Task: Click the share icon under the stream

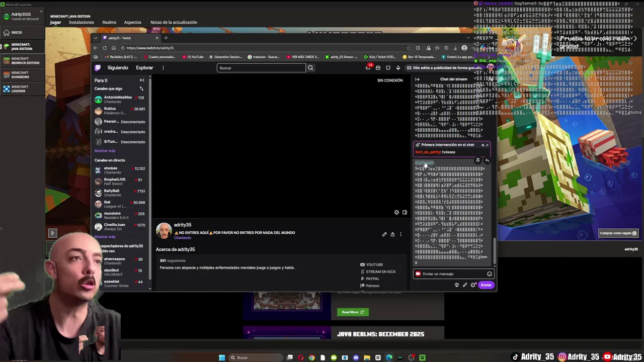Action: [x=392, y=234]
